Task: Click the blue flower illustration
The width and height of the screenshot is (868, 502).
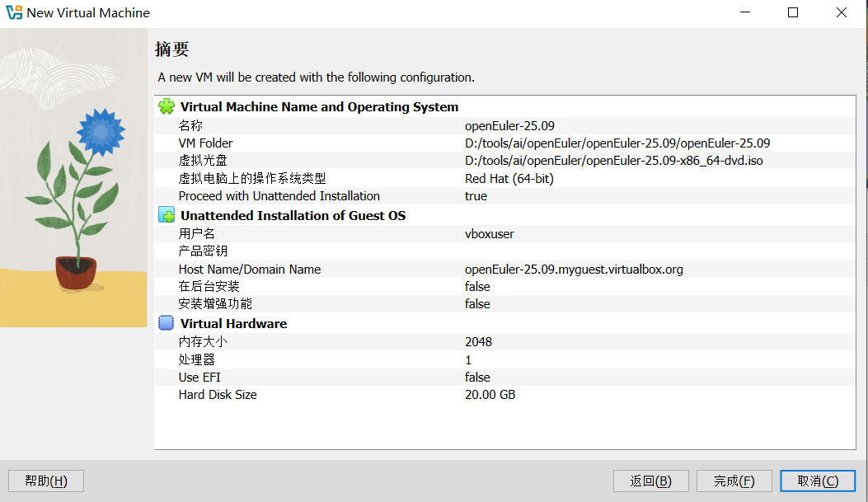Action: [100, 129]
